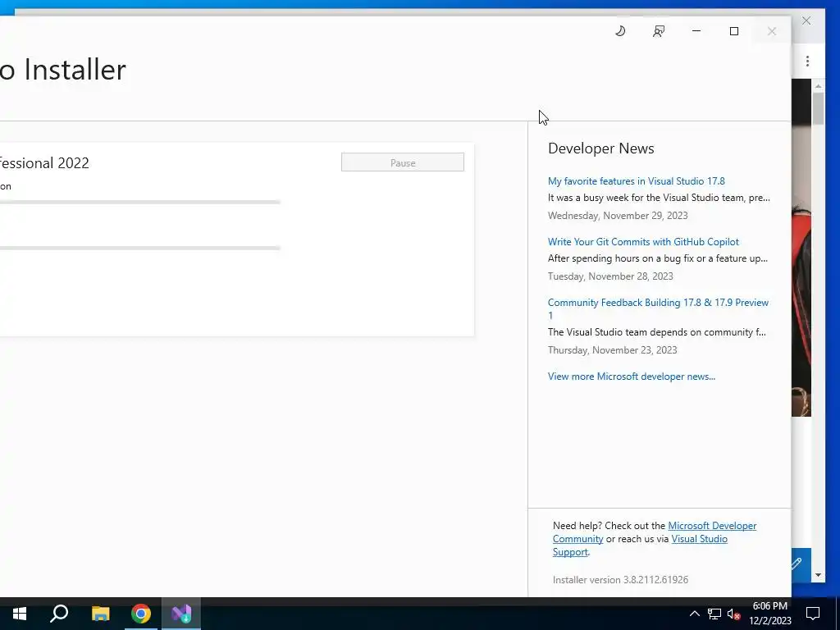The height and width of the screenshot is (630, 840).
Task: Select 'Tuesday, November 28, 2023' date text
Action: (610, 276)
